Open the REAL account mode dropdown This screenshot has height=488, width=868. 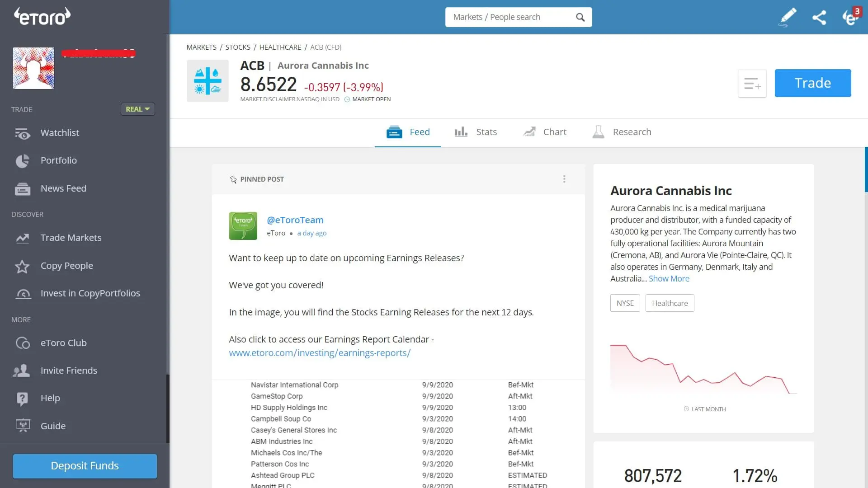click(x=138, y=109)
